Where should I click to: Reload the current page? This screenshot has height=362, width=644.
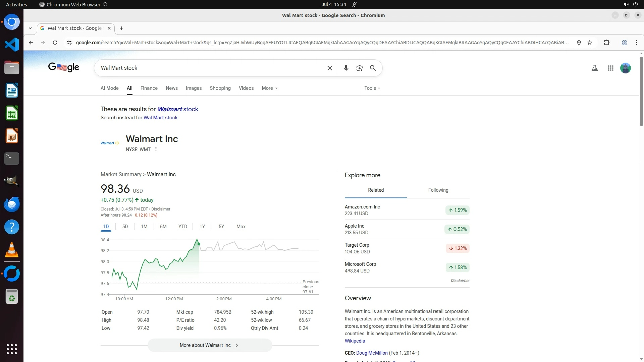[x=55, y=43]
